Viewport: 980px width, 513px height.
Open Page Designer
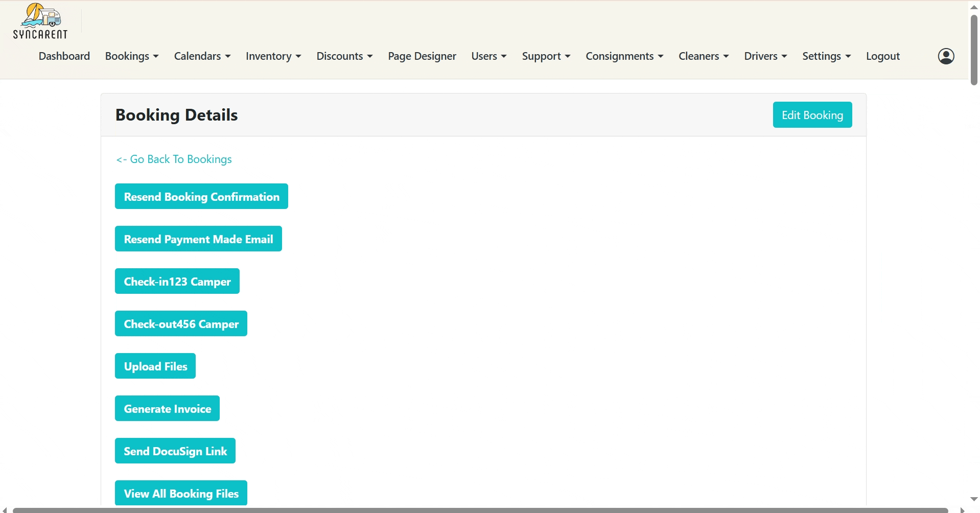click(x=422, y=56)
